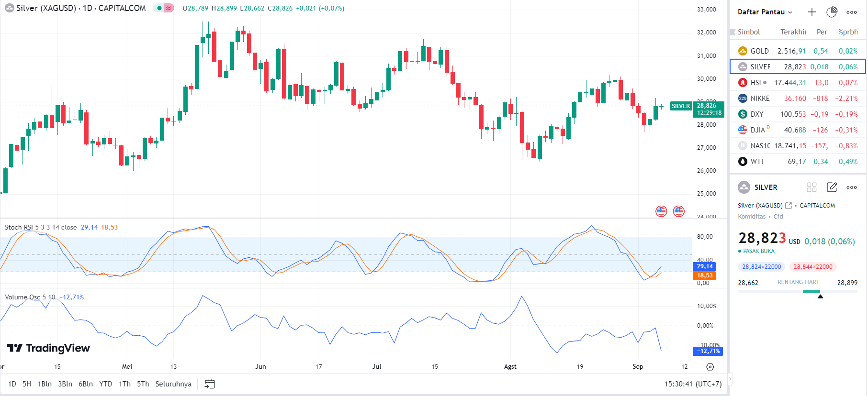Click the right US economic event flag
This screenshot has width=868, height=396.
(678, 211)
